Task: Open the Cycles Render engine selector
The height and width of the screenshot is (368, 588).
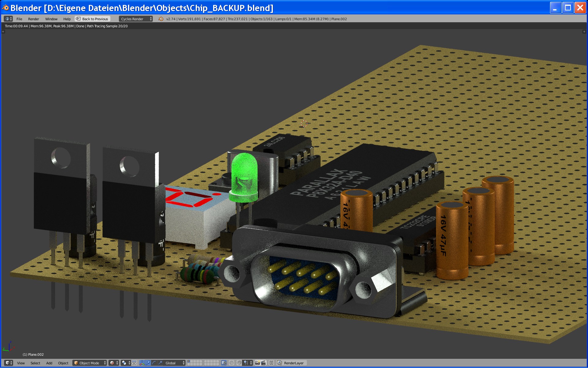Action: [136, 19]
